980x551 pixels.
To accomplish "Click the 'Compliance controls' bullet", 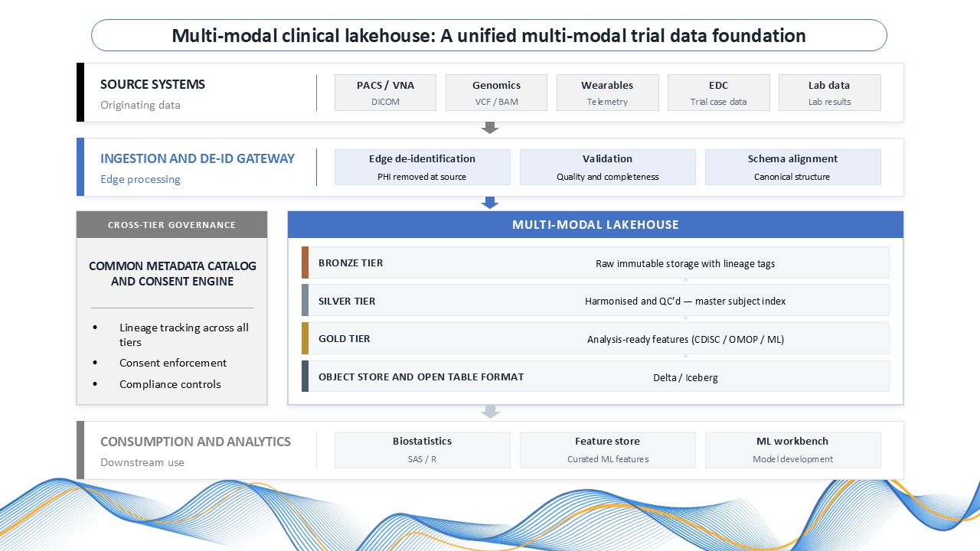I will point(170,384).
